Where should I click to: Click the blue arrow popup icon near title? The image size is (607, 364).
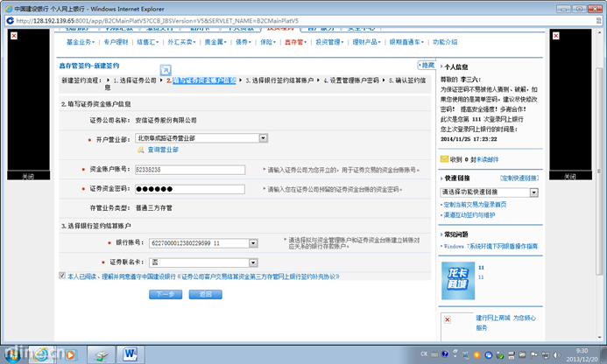166,70
